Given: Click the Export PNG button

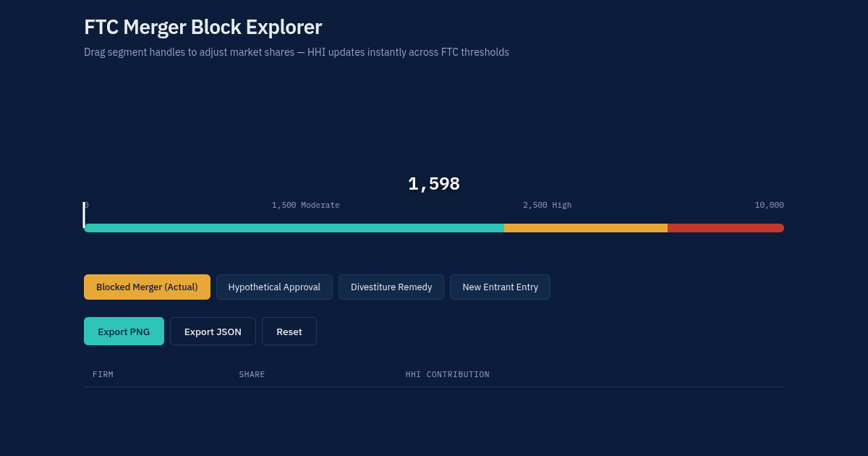Looking at the screenshot, I should click(124, 332).
